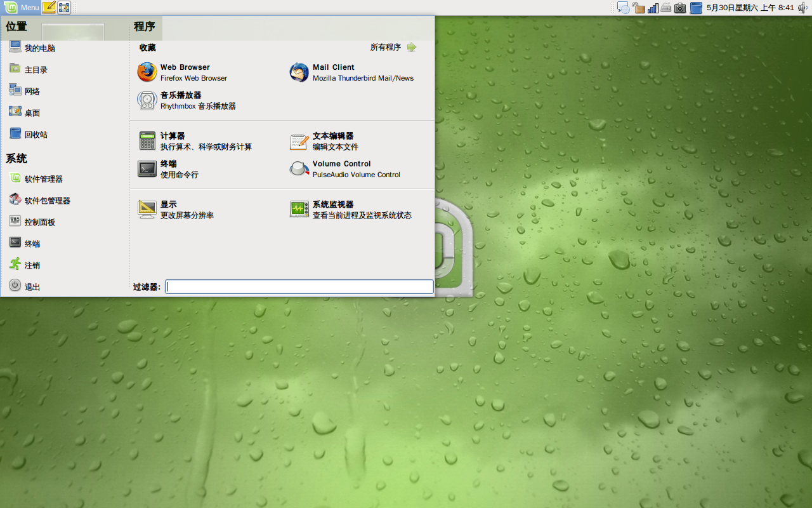Open 网络 network places

pos(24,91)
